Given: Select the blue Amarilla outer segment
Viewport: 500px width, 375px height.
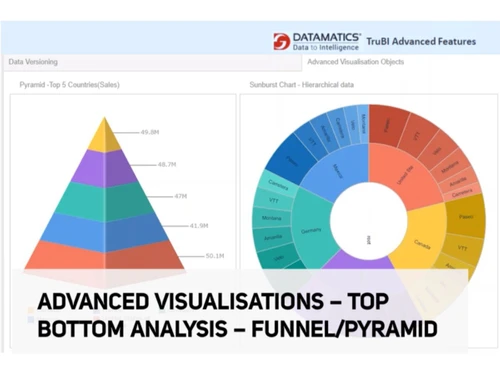Looking at the screenshot, I should tap(325, 133).
